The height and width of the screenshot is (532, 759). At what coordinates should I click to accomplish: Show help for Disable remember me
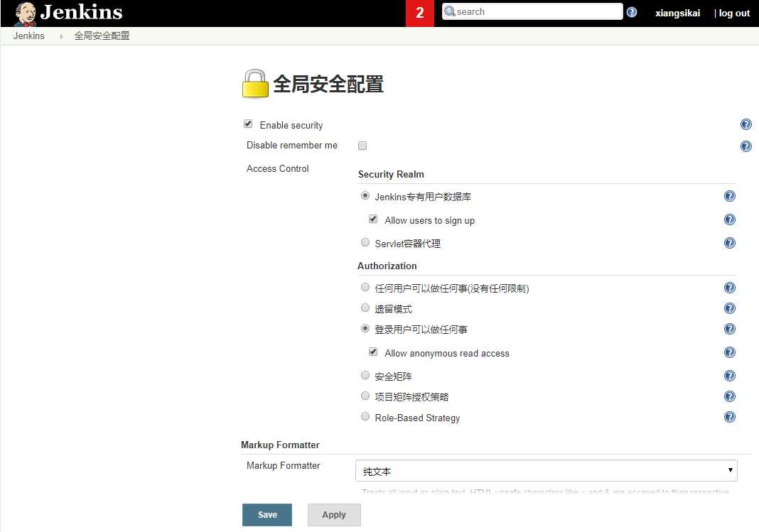[x=746, y=146]
